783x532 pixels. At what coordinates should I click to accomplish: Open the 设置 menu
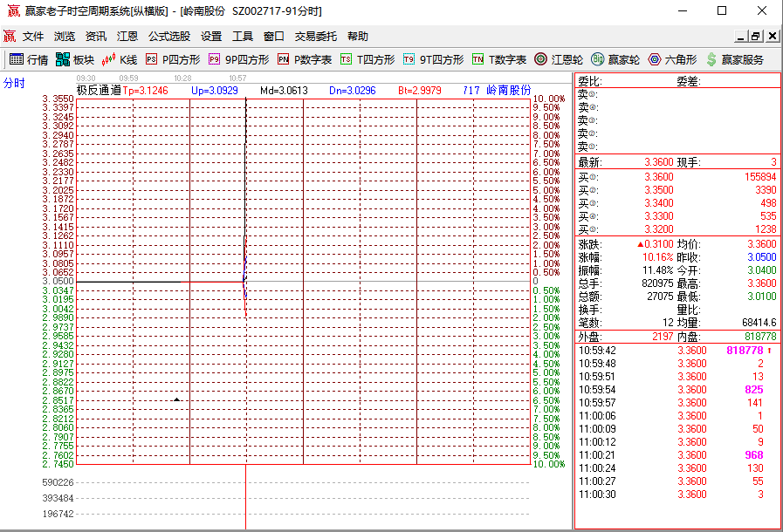tap(209, 37)
